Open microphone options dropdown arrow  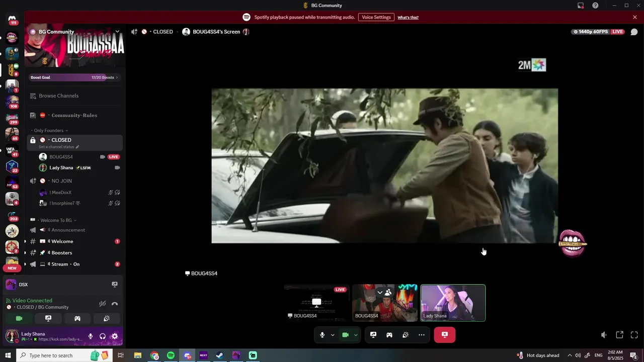point(333,335)
